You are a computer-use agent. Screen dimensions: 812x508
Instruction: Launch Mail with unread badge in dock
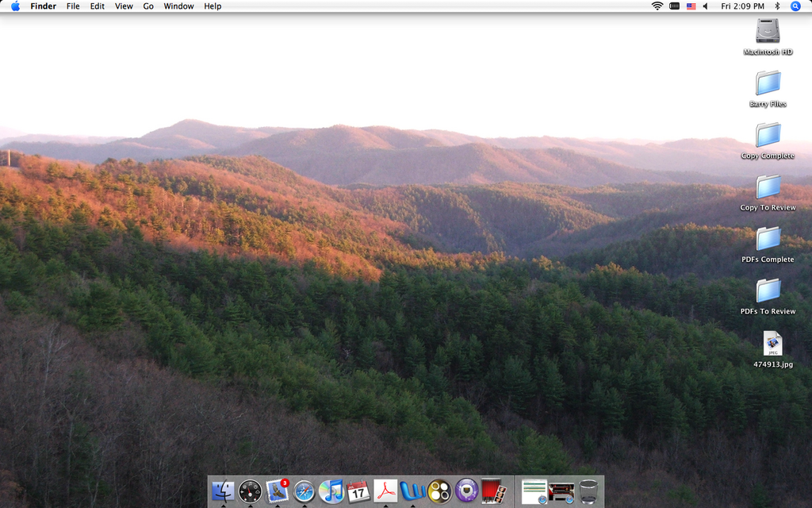(x=277, y=491)
